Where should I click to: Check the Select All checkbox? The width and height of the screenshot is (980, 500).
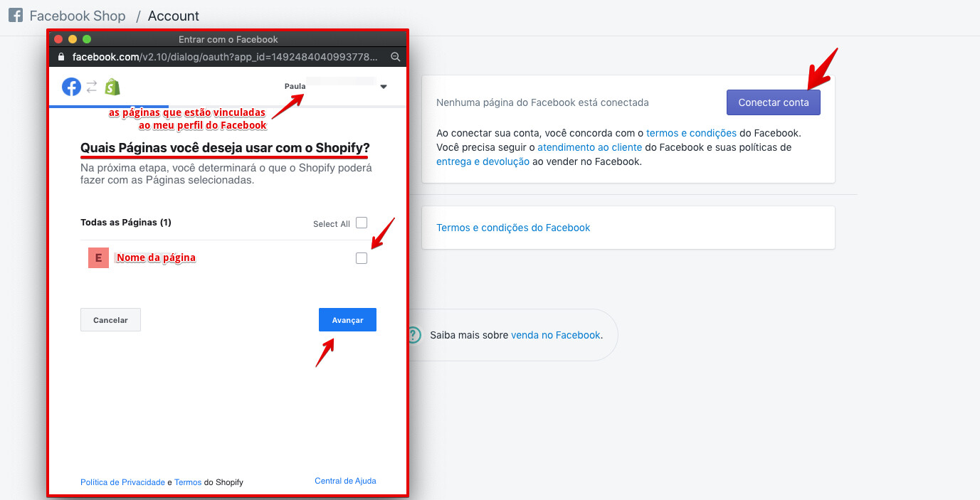pyautogui.click(x=362, y=223)
